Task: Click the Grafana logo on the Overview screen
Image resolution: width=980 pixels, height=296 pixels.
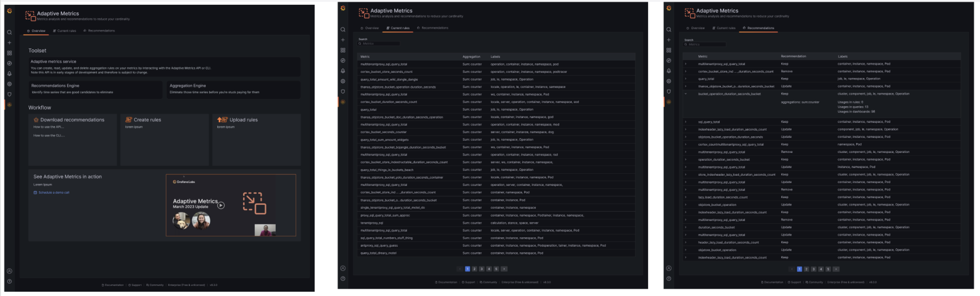Action: coord(9,11)
